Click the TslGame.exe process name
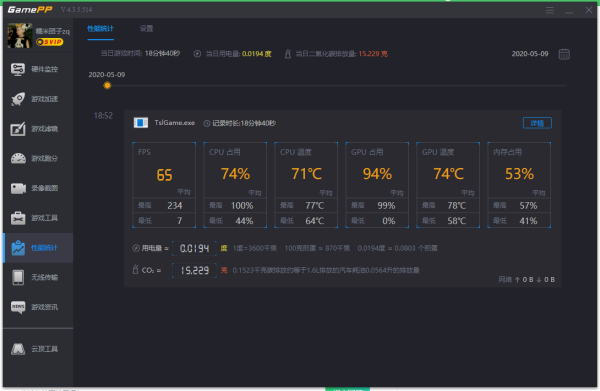The image size is (600, 391). click(174, 123)
